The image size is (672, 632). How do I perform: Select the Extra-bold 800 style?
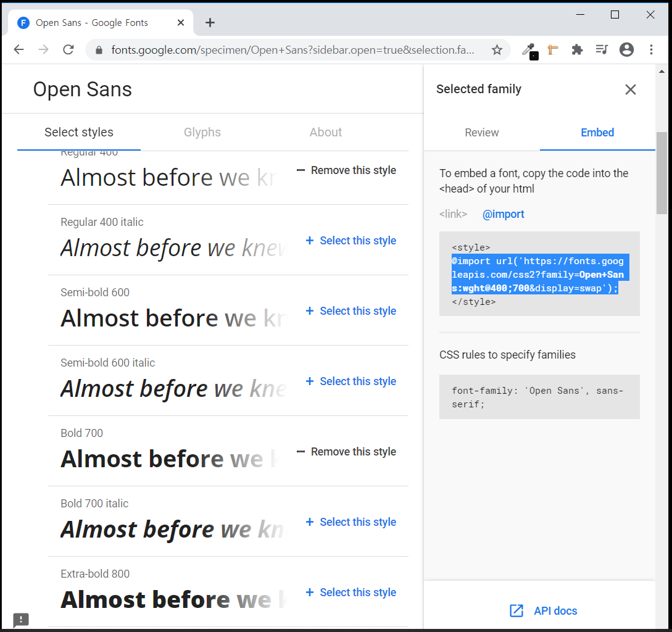coord(351,592)
